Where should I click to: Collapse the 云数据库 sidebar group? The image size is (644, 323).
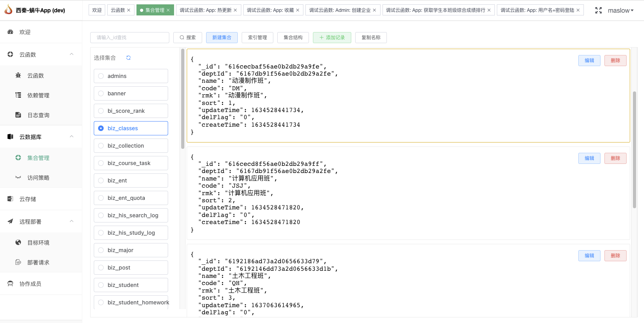pyautogui.click(x=72, y=137)
